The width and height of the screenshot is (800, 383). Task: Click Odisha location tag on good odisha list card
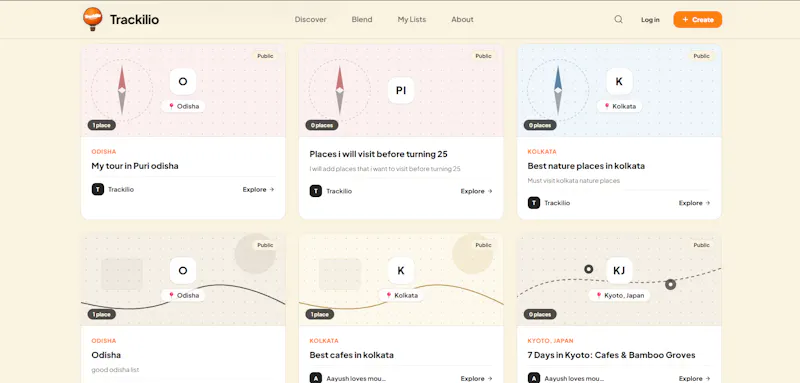183,295
